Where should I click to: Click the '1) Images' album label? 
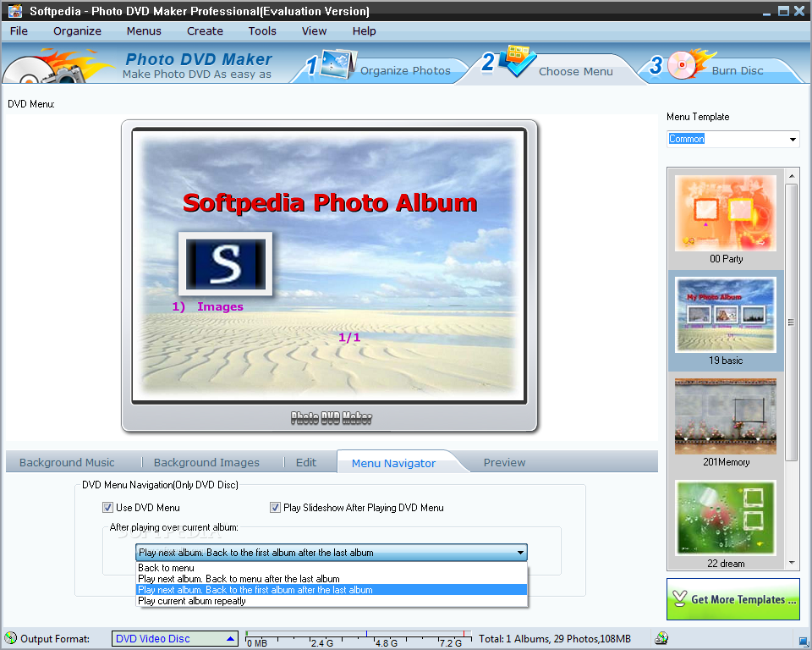pyautogui.click(x=207, y=307)
